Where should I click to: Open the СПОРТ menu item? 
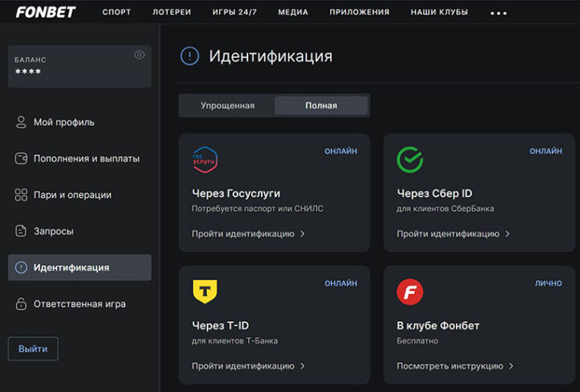pos(117,12)
